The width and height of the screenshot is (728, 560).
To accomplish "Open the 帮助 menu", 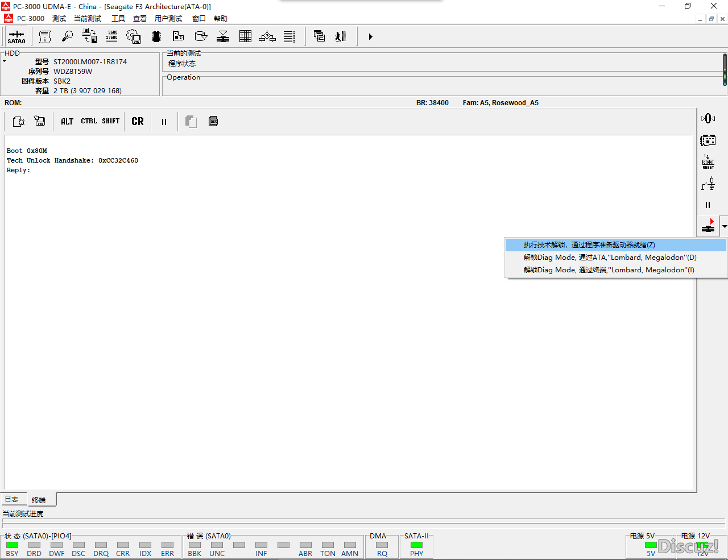I will [221, 19].
